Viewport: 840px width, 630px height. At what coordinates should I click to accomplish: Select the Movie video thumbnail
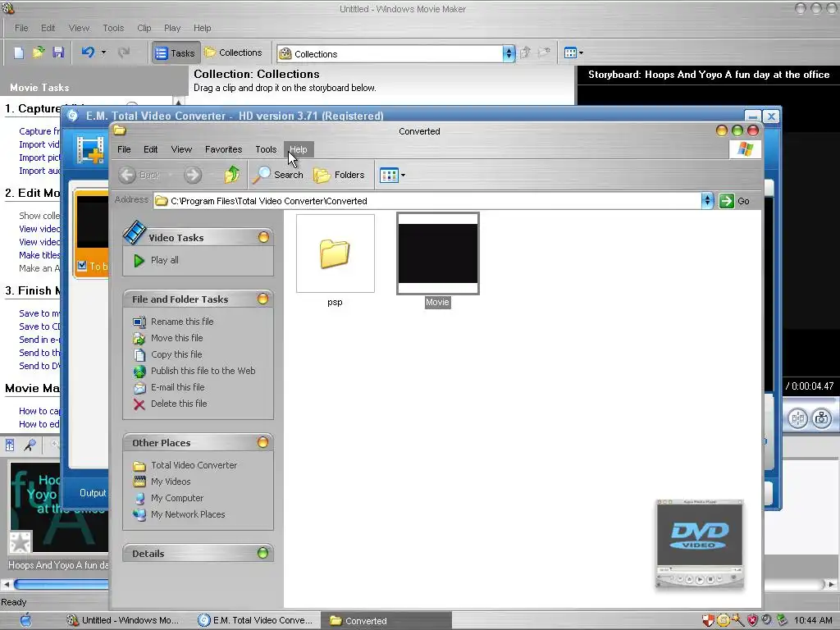pyautogui.click(x=438, y=253)
